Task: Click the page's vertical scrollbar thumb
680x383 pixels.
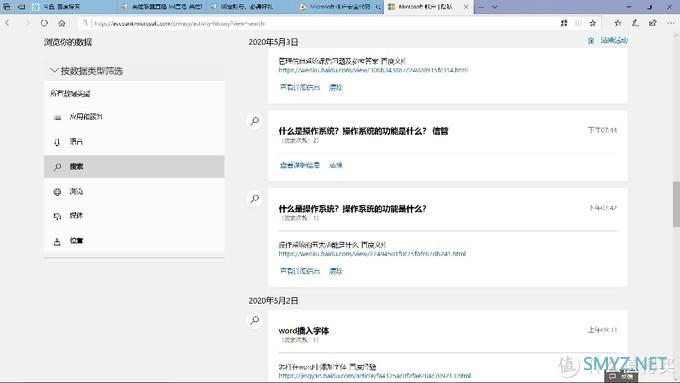Action: point(676,204)
